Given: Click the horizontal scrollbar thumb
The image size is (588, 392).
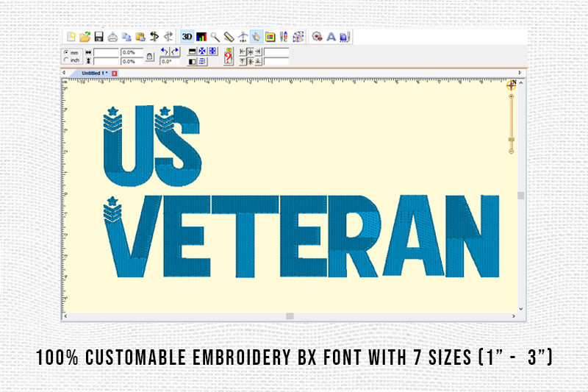Looking at the screenshot, I should (290, 316).
